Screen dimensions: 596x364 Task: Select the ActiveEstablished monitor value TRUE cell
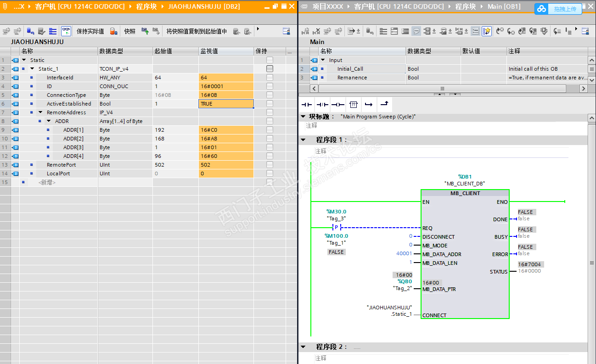(x=226, y=104)
